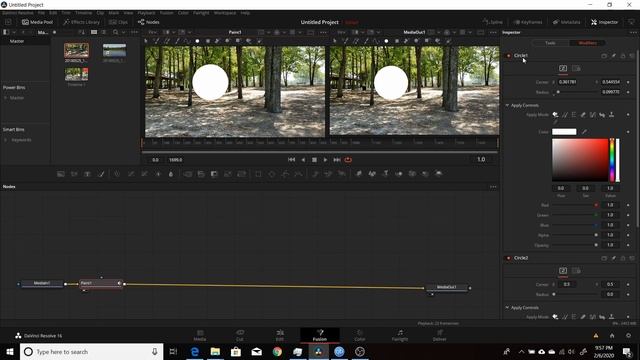Collapse Circle1 Apply Controls section
The image size is (640, 360).
pos(507,105)
